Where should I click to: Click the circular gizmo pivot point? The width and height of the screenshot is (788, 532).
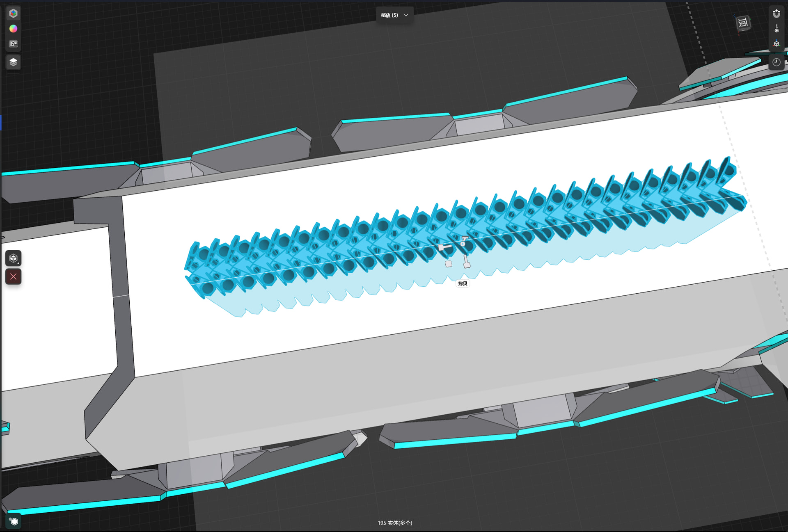point(463,244)
